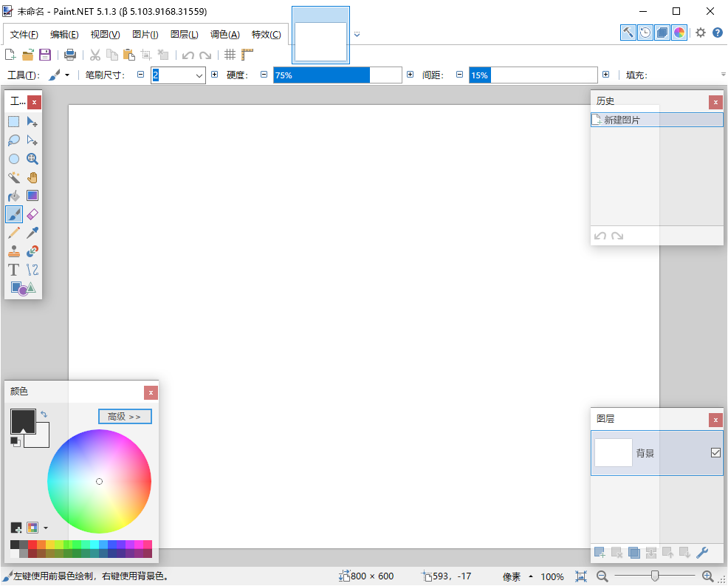
Task: Open the 图层 menu
Action: pyautogui.click(x=184, y=34)
